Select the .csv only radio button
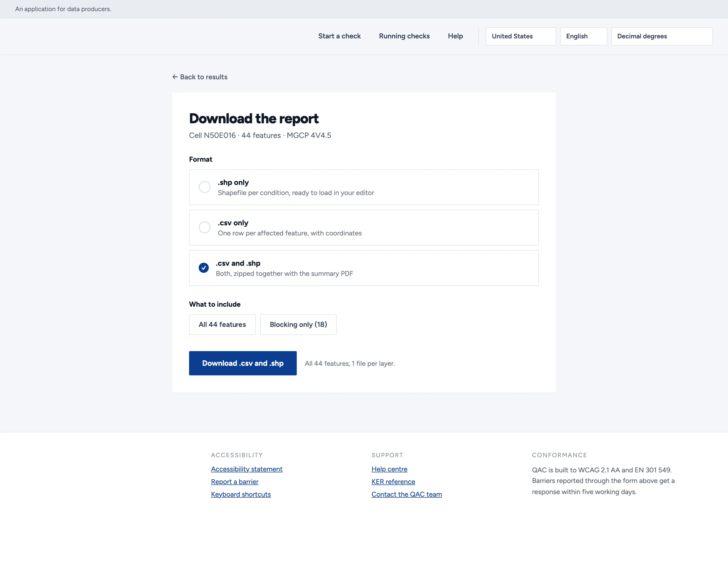Image resolution: width=728 pixels, height=581 pixels. point(204,227)
